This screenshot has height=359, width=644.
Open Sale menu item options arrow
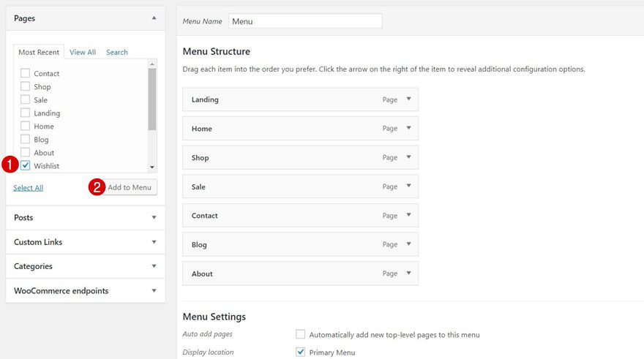click(x=408, y=186)
